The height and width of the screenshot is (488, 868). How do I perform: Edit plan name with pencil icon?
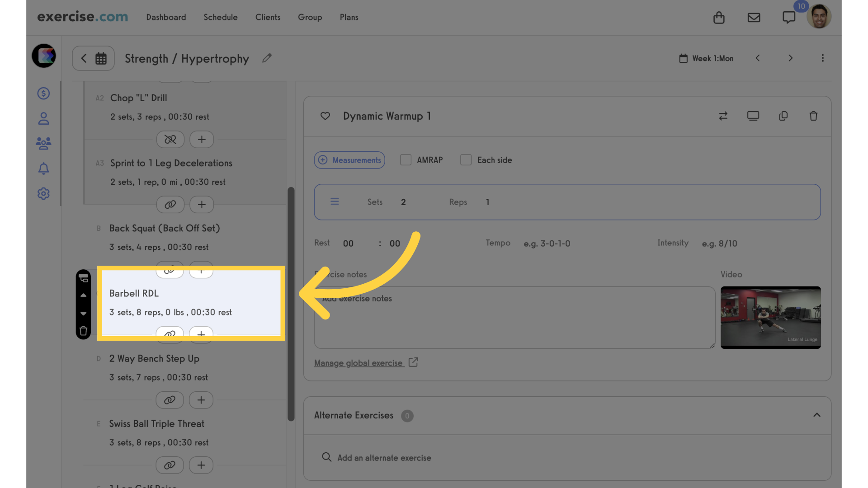[x=267, y=58]
